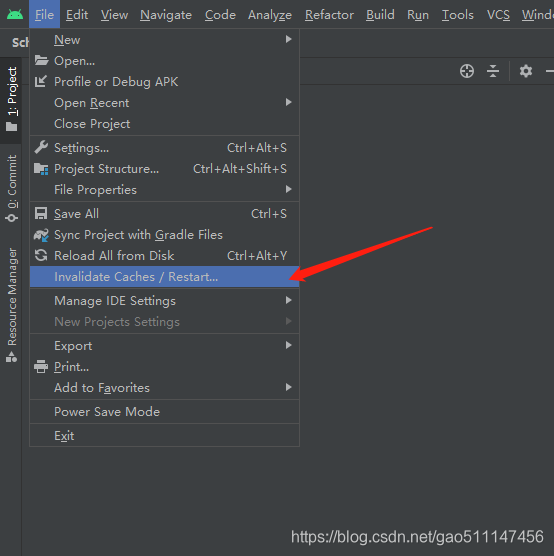Click the wrench icon next to Settings

tap(41, 147)
